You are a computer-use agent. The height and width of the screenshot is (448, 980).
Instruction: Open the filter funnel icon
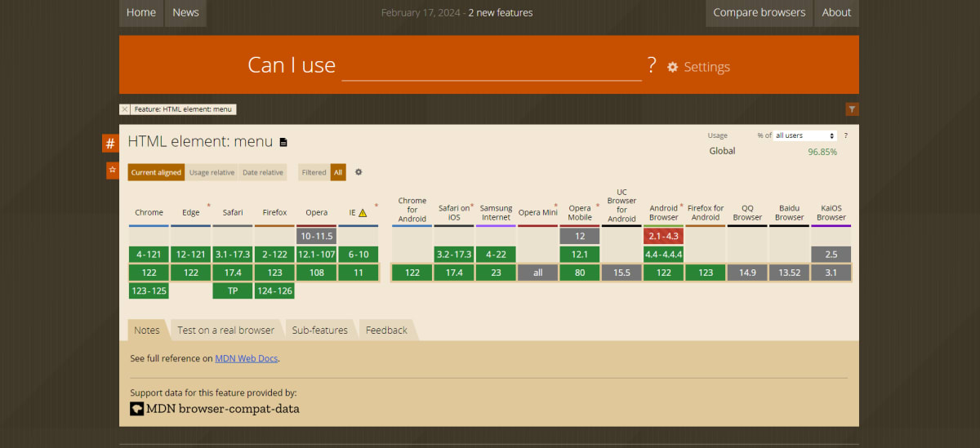(852, 109)
